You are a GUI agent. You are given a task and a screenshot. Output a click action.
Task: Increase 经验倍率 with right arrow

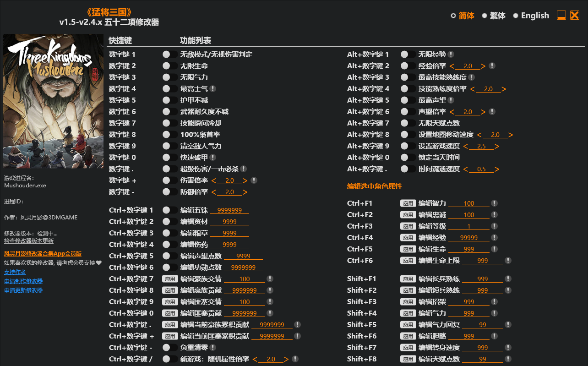pos(483,66)
